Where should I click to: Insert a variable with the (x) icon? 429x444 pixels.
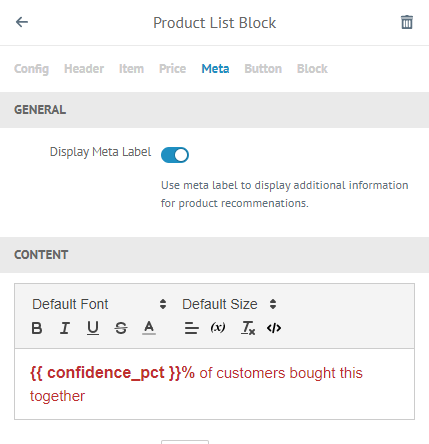(218, 328)
